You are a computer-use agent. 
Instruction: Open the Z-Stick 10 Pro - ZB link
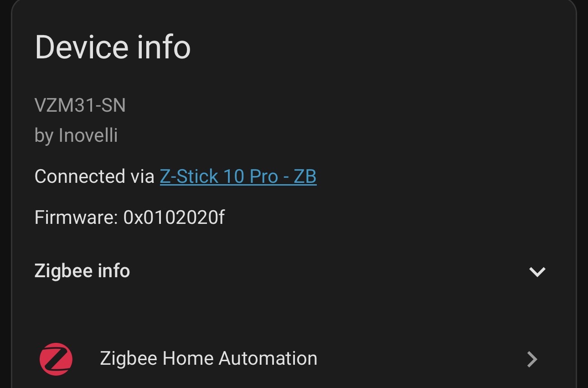tap(238, 176)
